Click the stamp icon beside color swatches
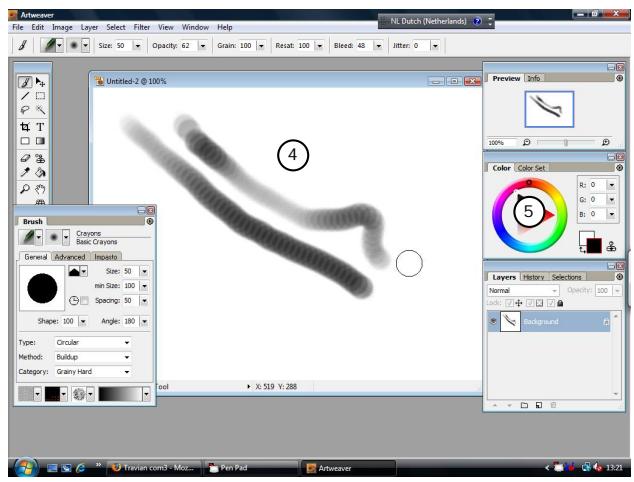The height and width of the screenshot is (482, 634). pyautogui.click(x=611, y=246)
